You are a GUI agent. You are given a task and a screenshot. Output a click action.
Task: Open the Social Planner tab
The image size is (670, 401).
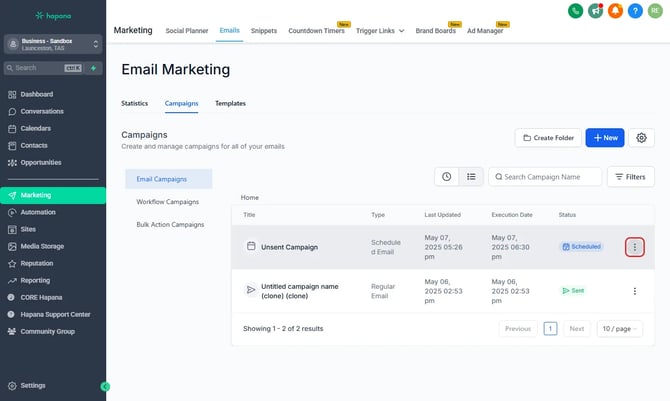tap(187, 31)
